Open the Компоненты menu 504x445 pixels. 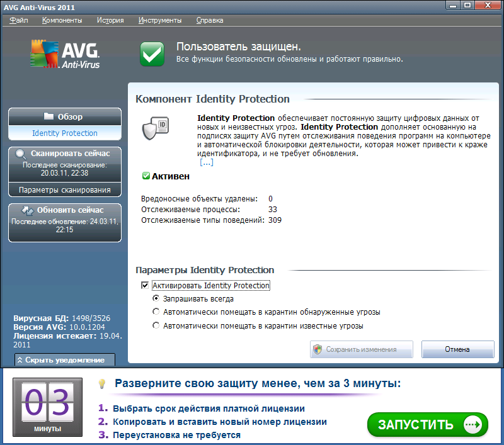(x=62, y=20)
